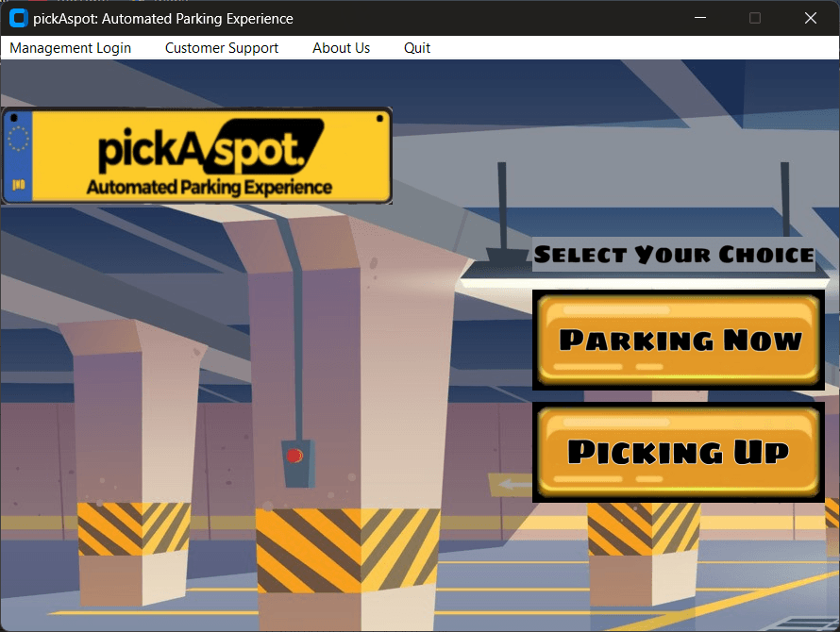Open the Management Login menu
840x632 pixels.
[x=70, y=47]
